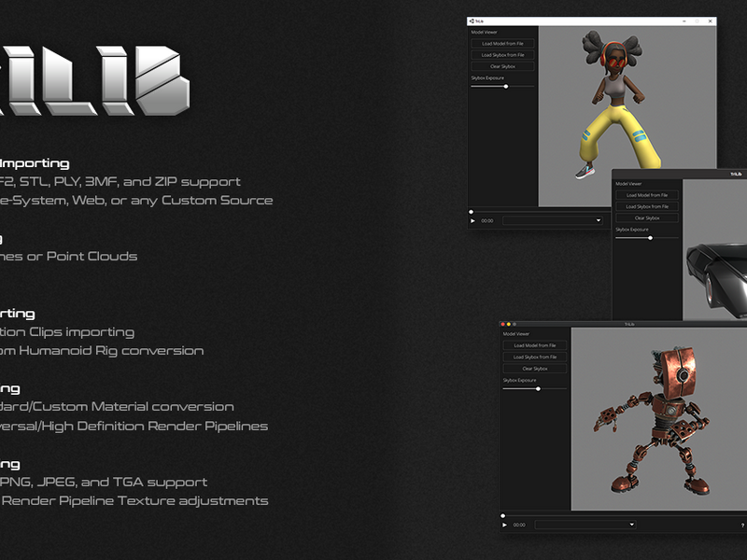This screenshot has height=560, width=747.
Task: Click Clear Skybox in the dancer window
Action: tap(502, 66)
